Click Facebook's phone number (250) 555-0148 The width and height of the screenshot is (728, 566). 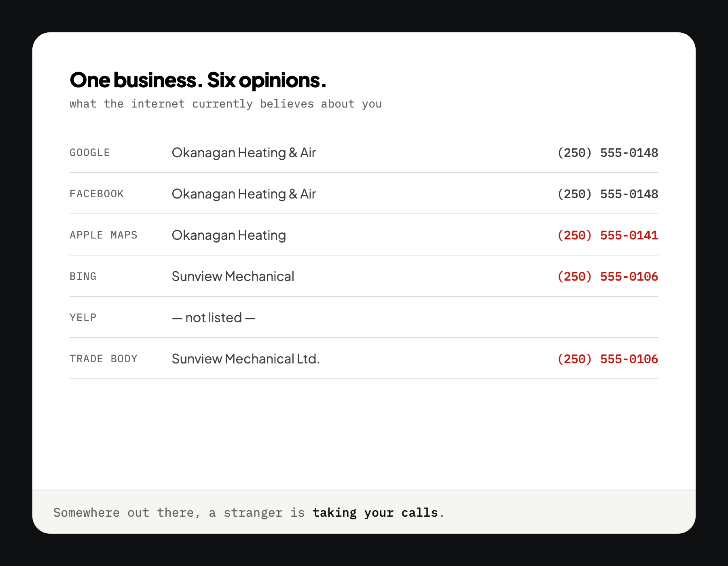tap(608, 194)
